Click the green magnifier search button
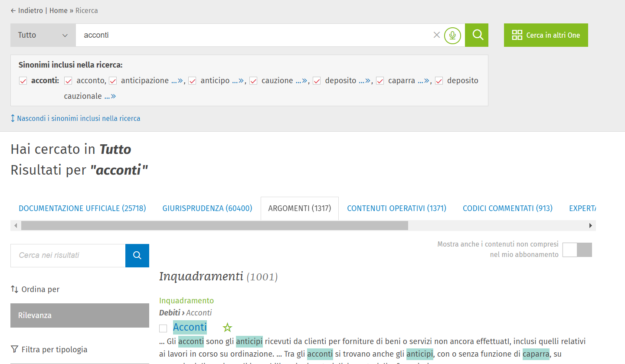The height and width of the screenshot is (364, 625). pyautogui.click(x=477, y=35)
